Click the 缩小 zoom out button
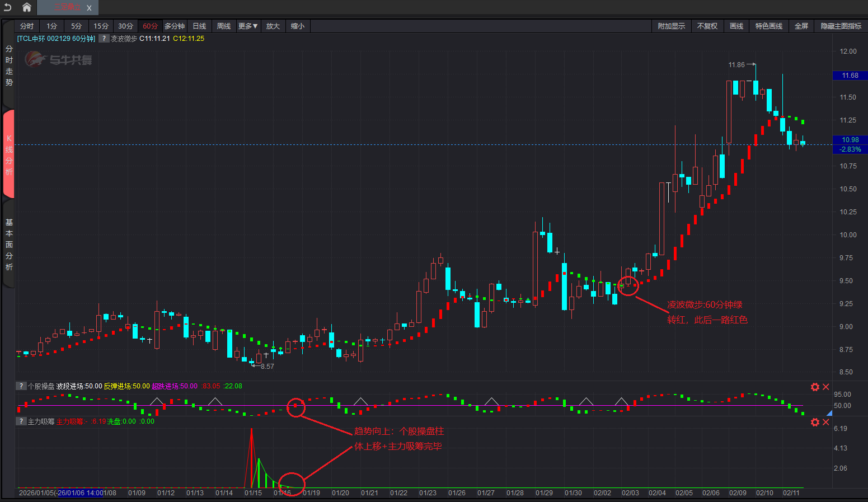868x502 pixels. tap(298, 26)
